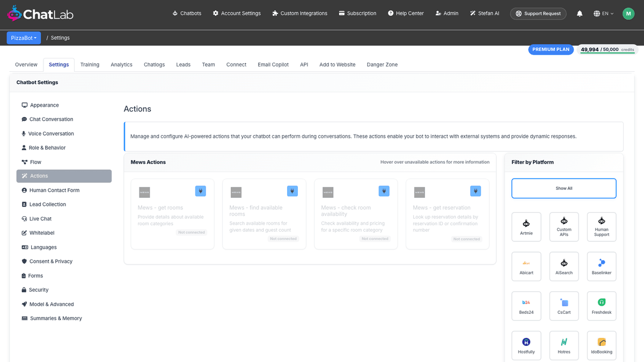
Task: Switch to the Overview tab
Action: coord(26,64)
